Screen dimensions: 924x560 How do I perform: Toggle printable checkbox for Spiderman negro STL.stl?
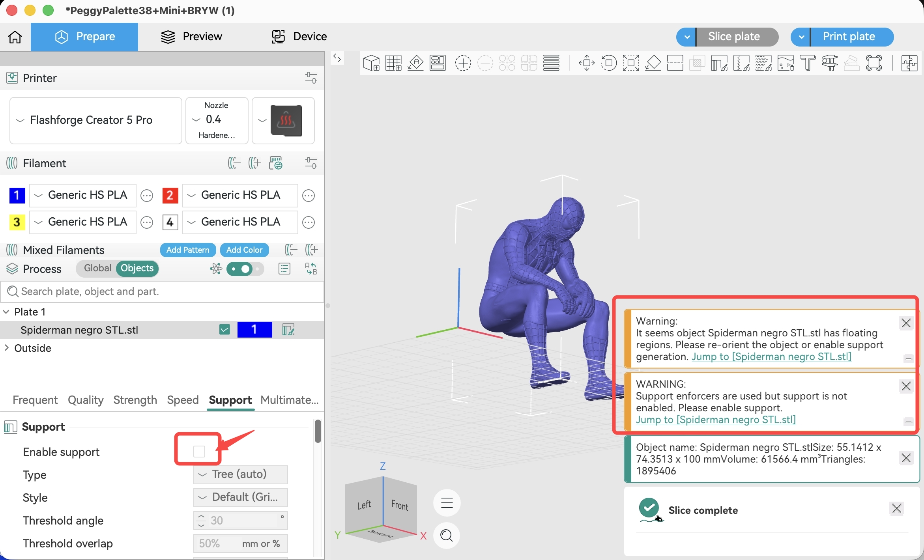tap(224, 330)
